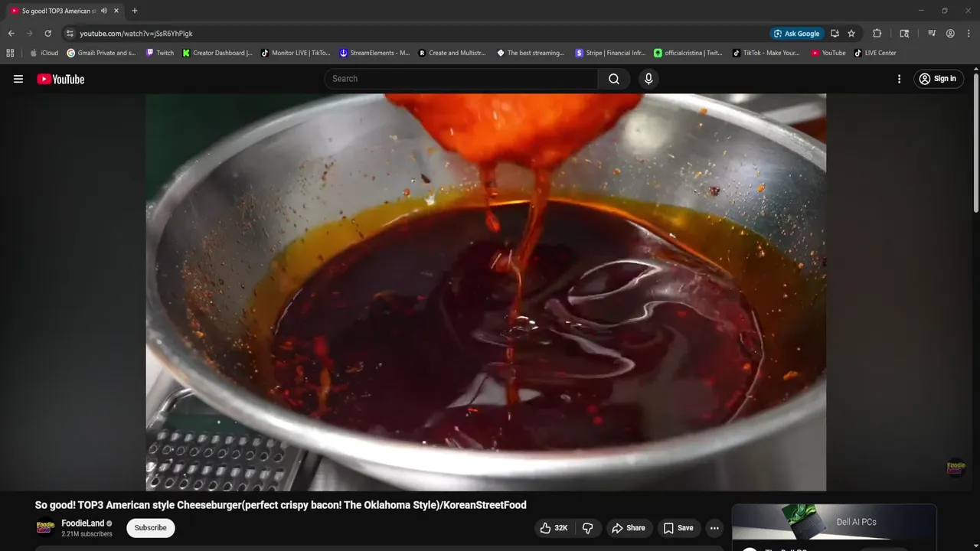Start voice search with microphone
Screen dimensions: 980x551
[x=648, y=79]
